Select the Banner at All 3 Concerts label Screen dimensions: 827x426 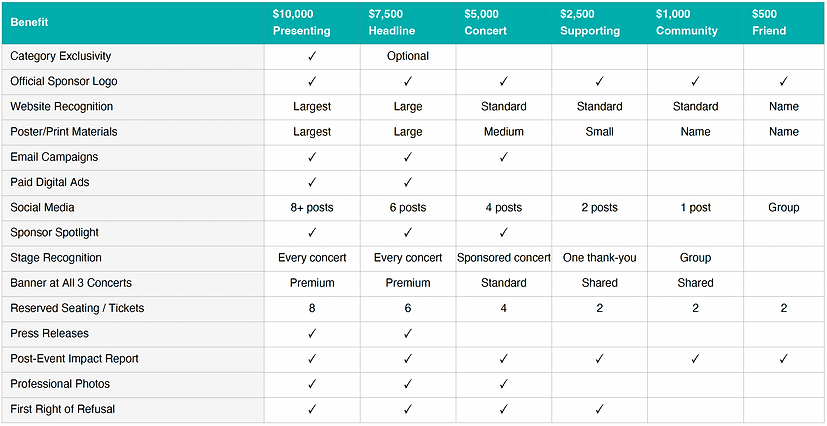click(71, 283)
